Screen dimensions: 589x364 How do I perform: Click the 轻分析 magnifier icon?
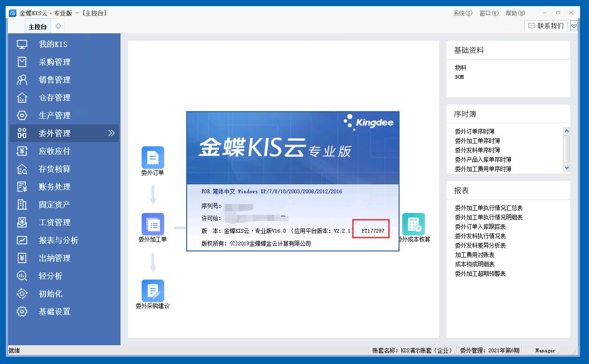pyautogui.click(x=22, y=276)
